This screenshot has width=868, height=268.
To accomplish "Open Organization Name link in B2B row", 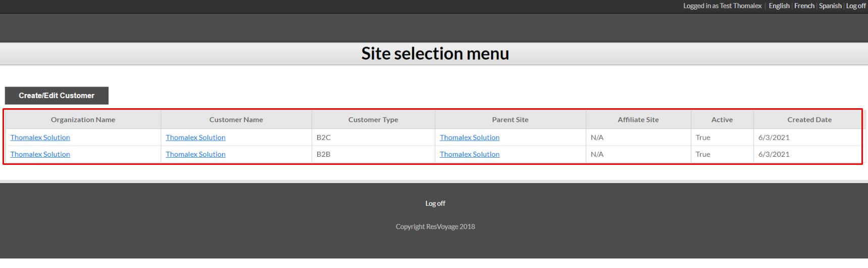I will click(40, 154).
